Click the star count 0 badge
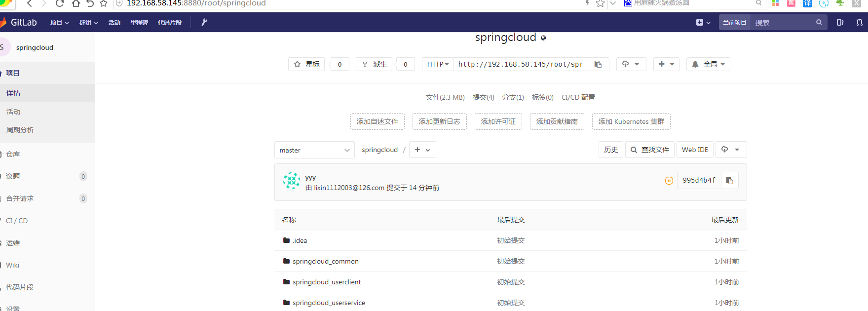The height and width of the screenshot is (311, 868). click(x=340, y=64)
